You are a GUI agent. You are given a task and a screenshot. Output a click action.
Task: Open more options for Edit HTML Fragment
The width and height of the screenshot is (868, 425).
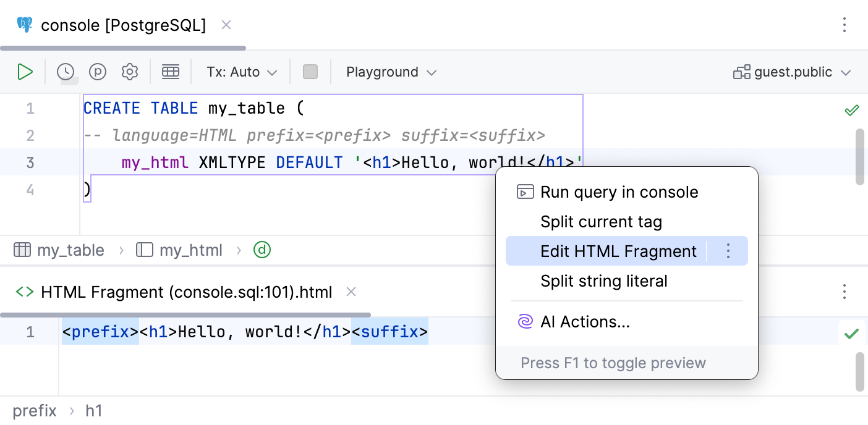[728, 251]
